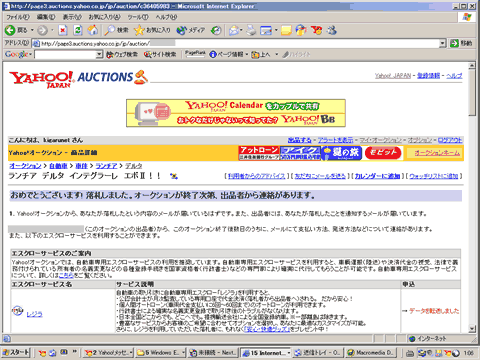Click the History icon in toolbar
The height and width of the screenshot is (360, 480).
pos(216,30)
